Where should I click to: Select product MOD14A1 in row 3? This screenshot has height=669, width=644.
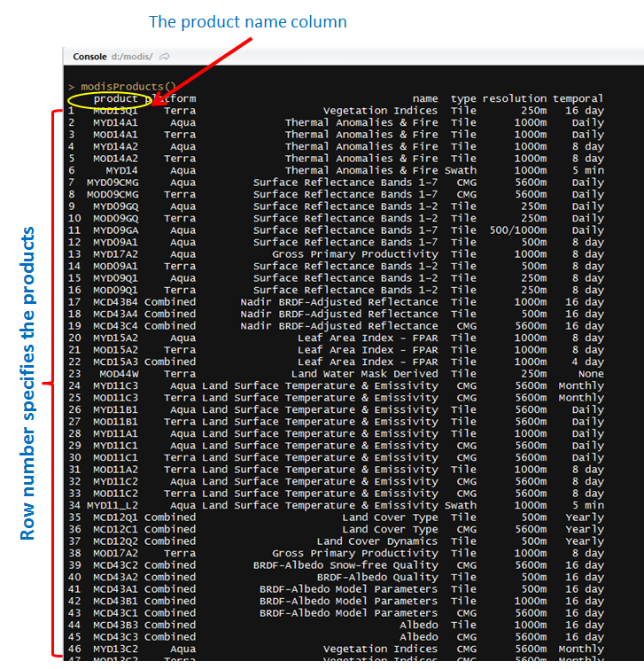point(115,135)
